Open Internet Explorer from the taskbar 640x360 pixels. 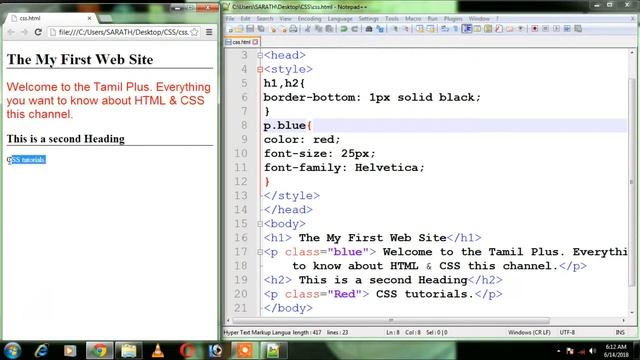42,350
